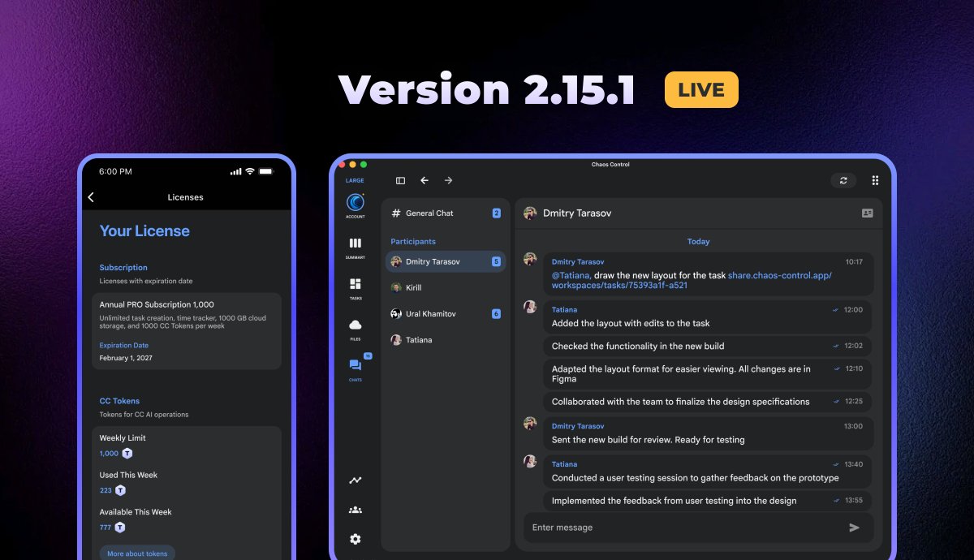The image size is (974, 560).
Task: Toggle the side panel layout icon
Action: pyautogui.click(x=400, y=180)
